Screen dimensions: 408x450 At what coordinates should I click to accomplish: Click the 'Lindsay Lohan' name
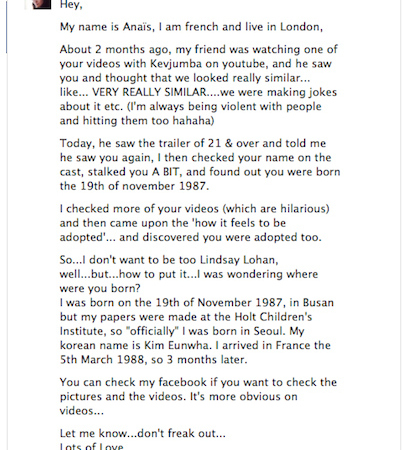pos(239,260)
